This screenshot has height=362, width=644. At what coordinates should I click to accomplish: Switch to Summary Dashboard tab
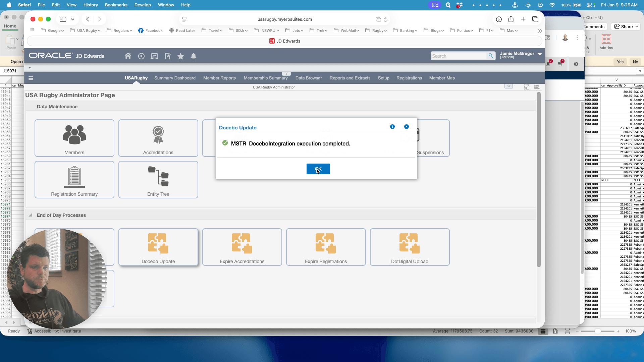pos(175,78)
